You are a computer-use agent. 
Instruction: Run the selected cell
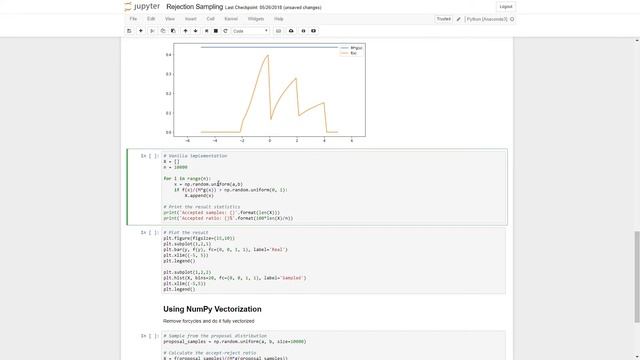(x=206, y=31)
